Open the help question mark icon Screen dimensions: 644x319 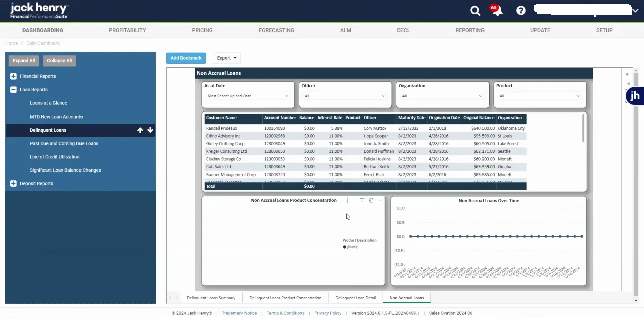521,11
